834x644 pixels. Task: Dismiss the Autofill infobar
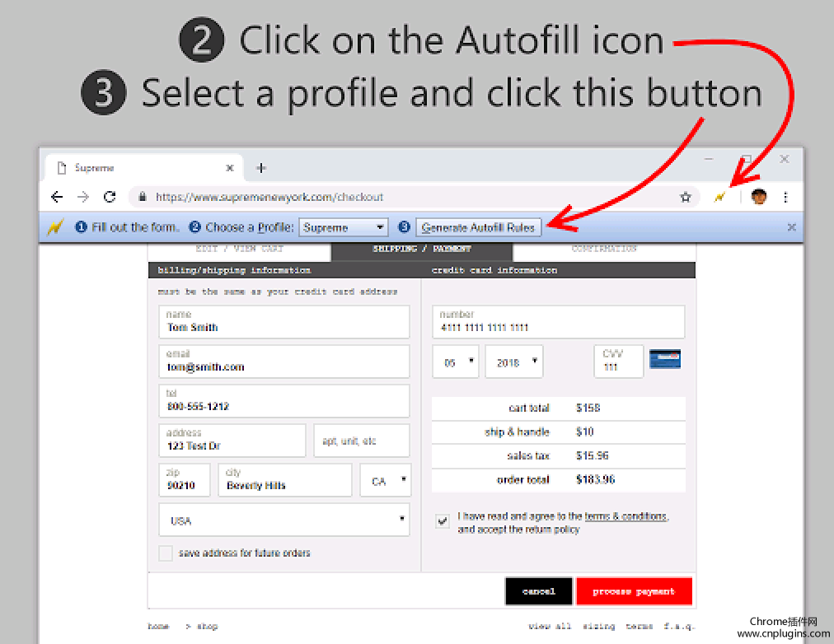tap(791, 227)
